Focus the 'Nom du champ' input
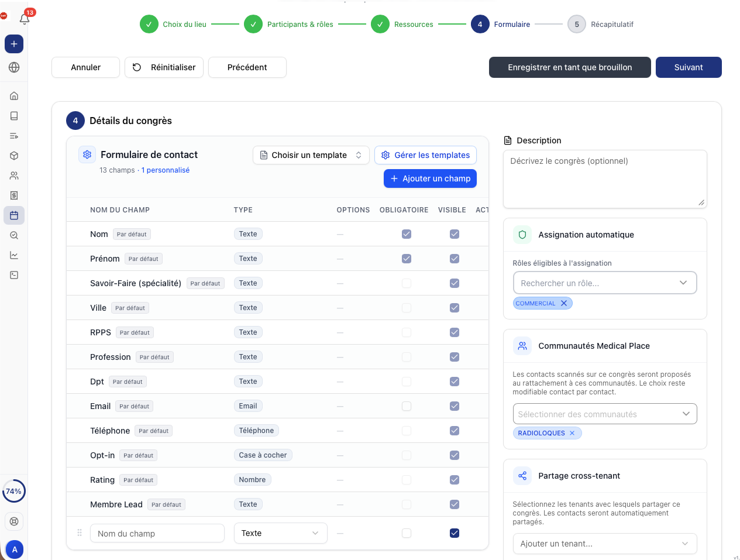This screenshot has height=560, width=740. [157, 533]
